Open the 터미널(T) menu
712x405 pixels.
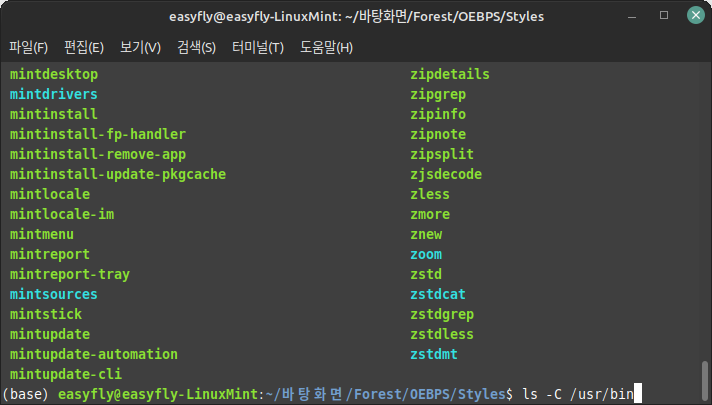[x=258, y=47]
